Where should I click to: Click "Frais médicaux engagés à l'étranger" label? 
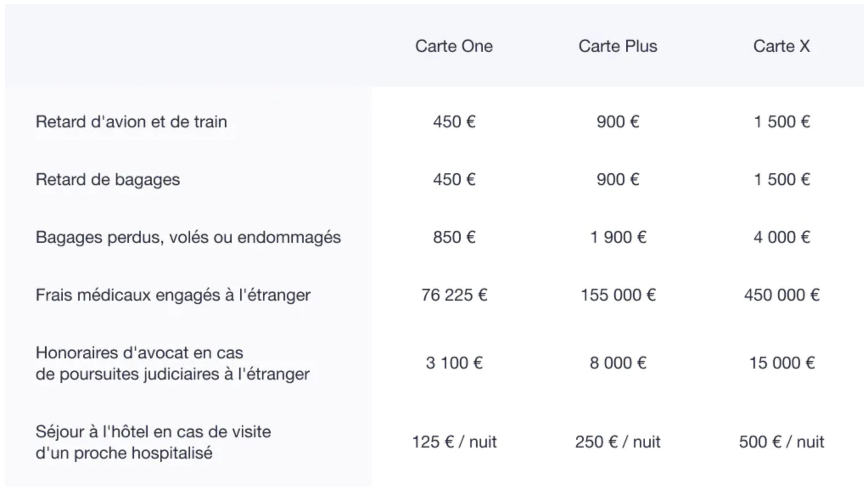tap(173, 295)
